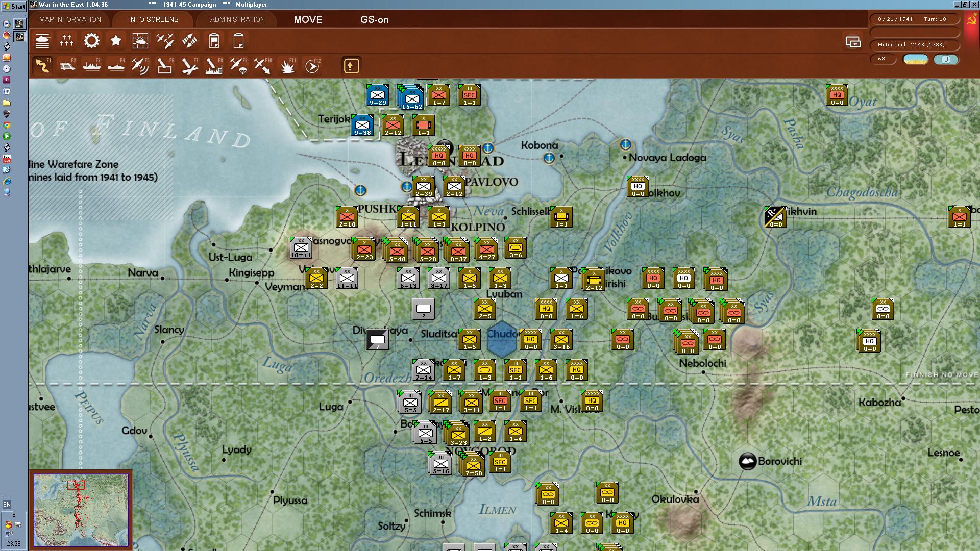
Task: Select the rail unit icon at Tikhvin
Action: click(775, 217)
